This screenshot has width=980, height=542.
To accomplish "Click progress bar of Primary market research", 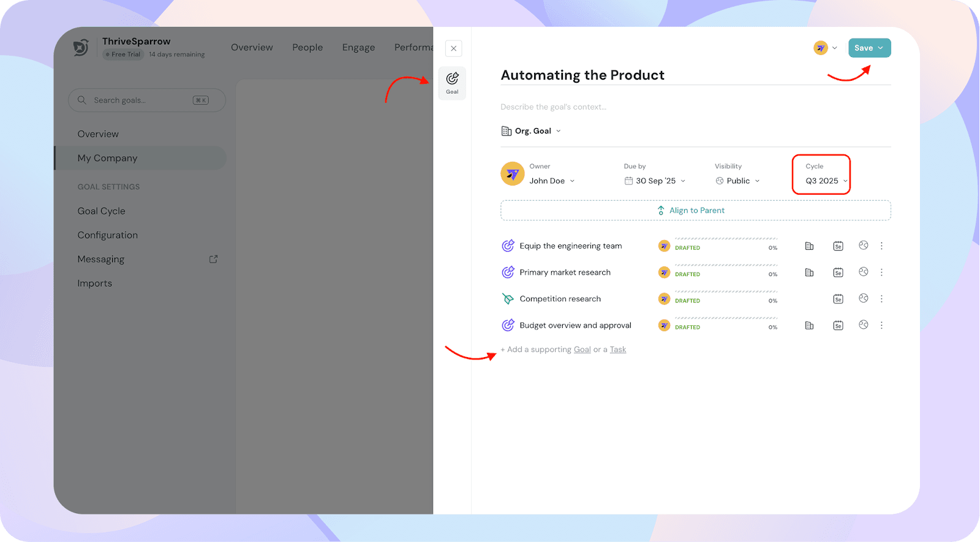I will [726, 265].
